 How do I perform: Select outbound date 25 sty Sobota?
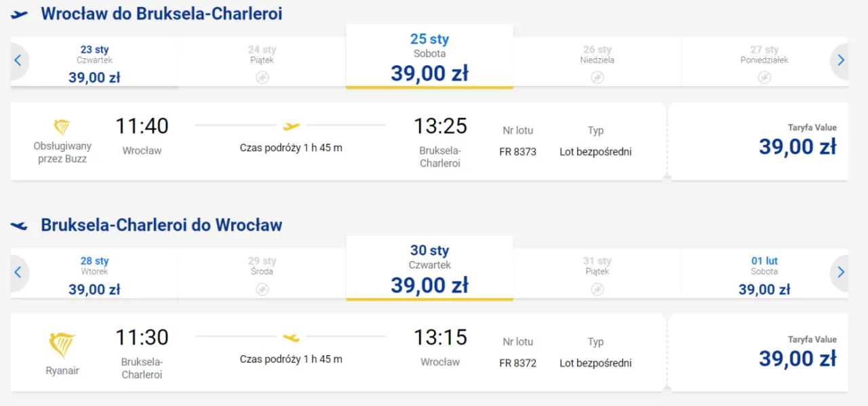coord(430,57)
